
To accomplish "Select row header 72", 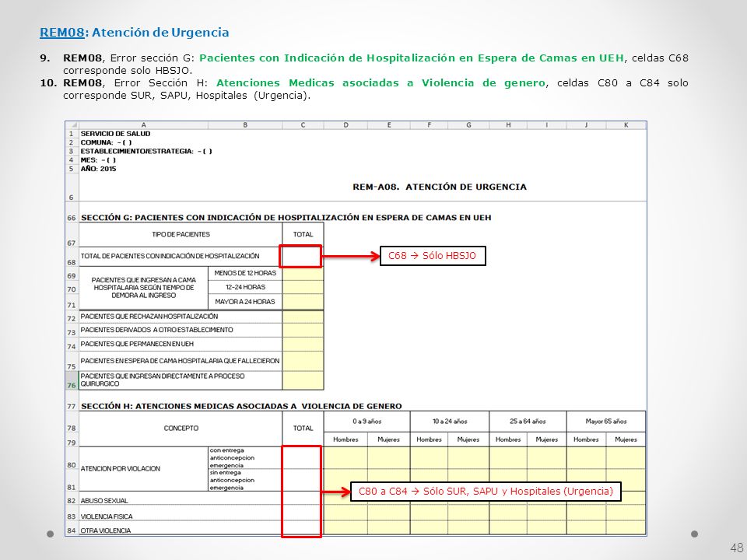I will click(x=72, y=318).
